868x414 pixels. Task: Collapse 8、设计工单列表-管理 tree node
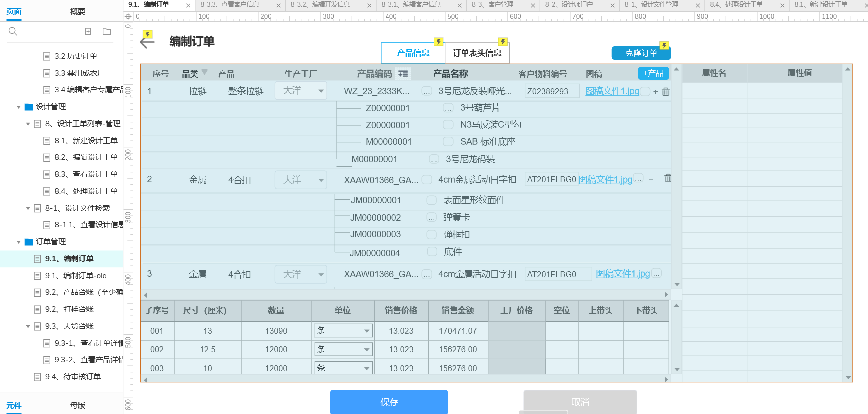pyautogui.click(x=28, y=124)
